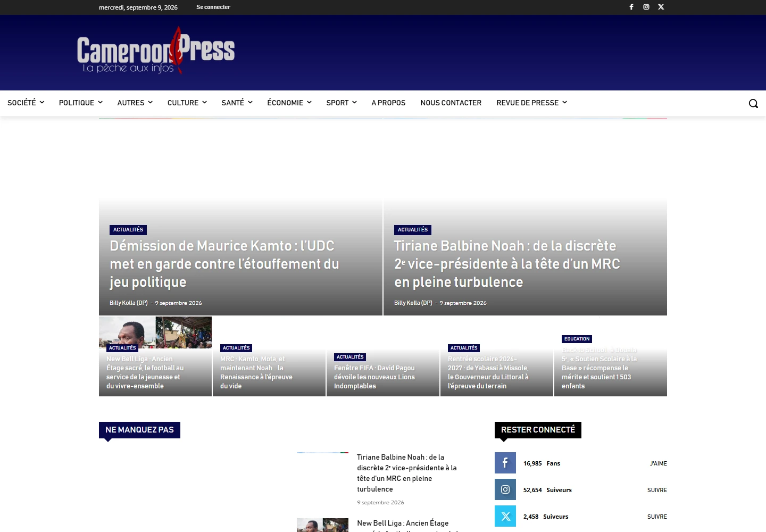Open the Facebook icon in the top bar
The image size is (766, 532).
(x=631, y=7)
